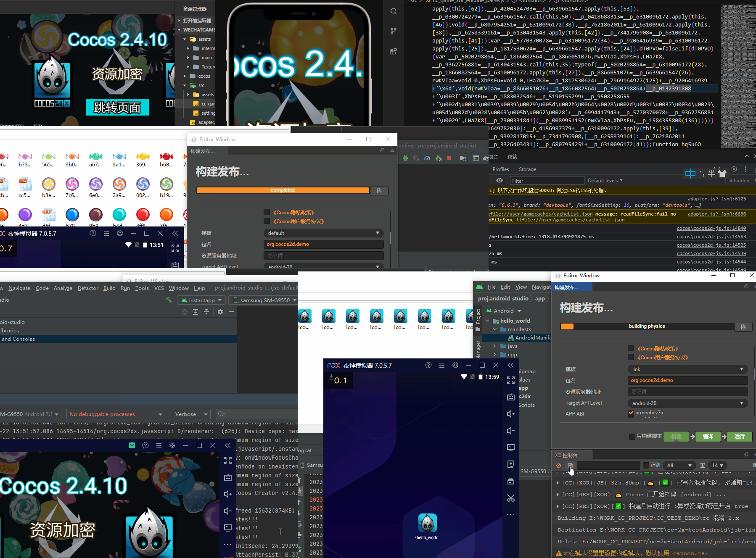The image size is (756, 558).
Task: Open virtual keyboard icon in Nox sidebar
Action: [510, 397]
